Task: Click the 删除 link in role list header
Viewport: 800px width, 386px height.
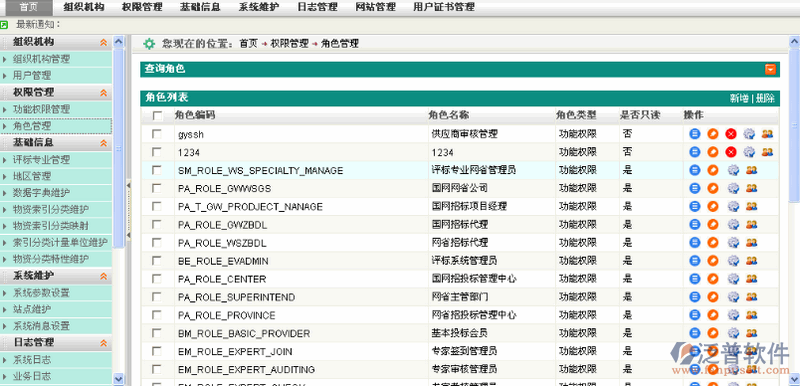Action: tap(765, 98)
